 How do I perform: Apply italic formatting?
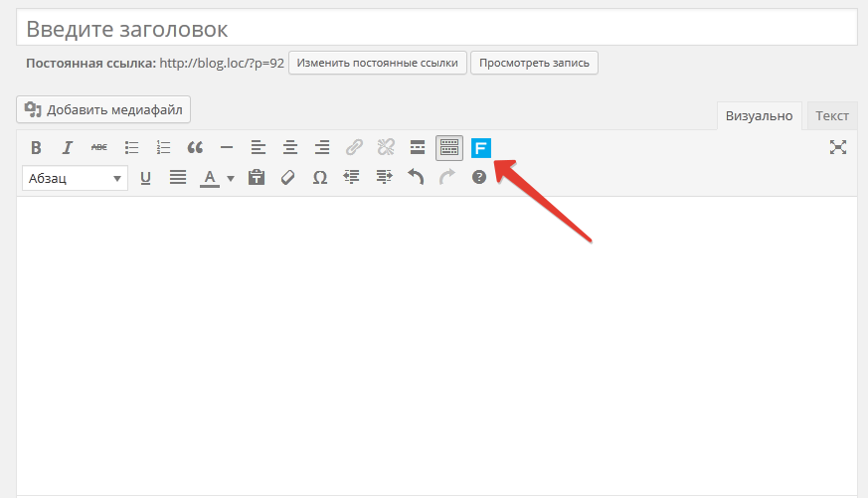coord(68,148)
